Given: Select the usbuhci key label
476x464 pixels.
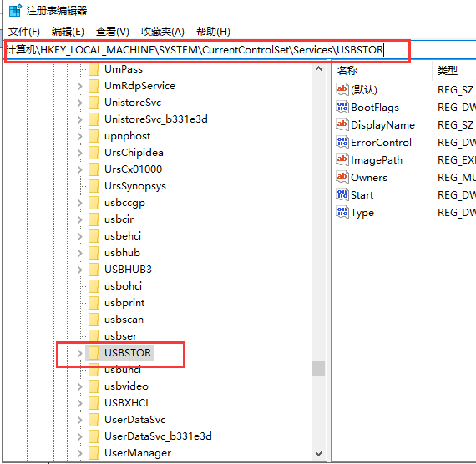Looking at the screenshot, I should [x=123, y=370].
